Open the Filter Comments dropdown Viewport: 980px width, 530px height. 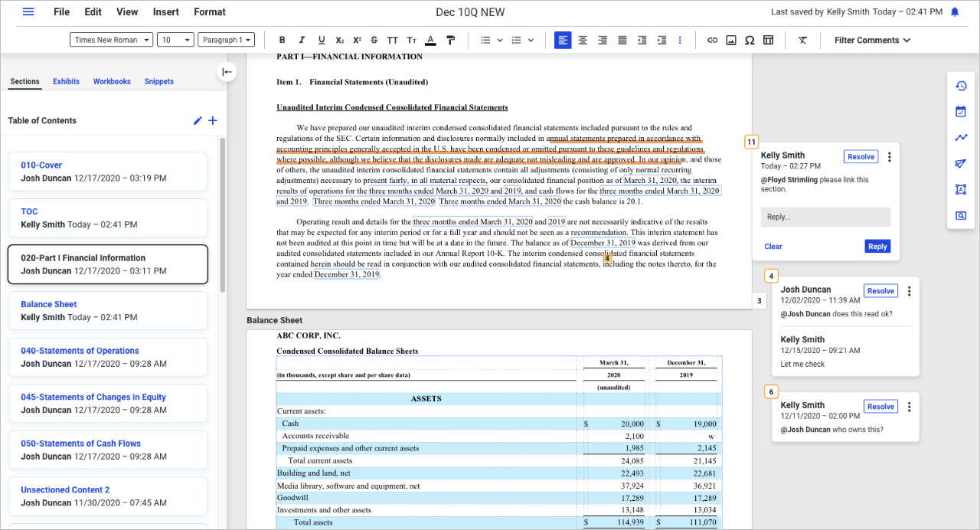872,40
